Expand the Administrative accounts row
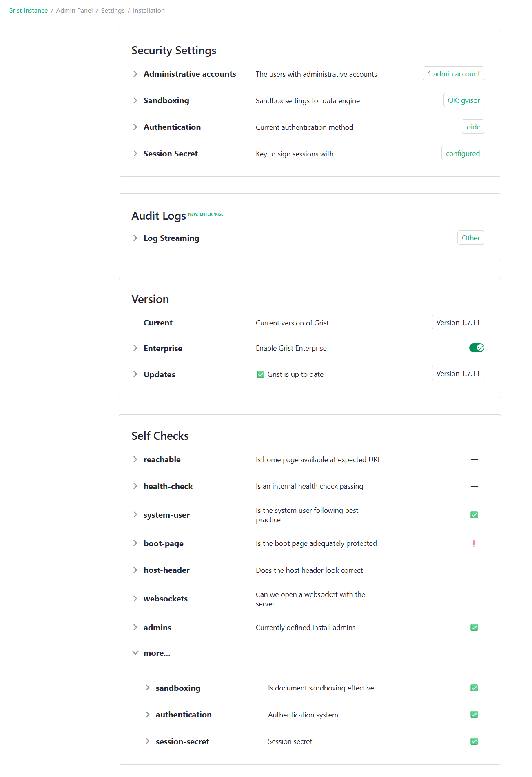Screen dimensions: 532x777 click(x=135, y=74)
